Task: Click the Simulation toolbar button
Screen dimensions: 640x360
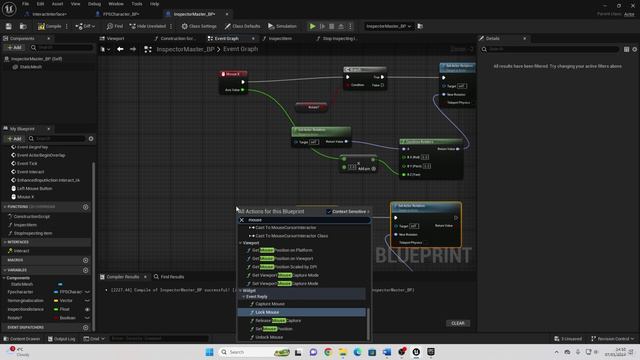Action: coord(282,26)
